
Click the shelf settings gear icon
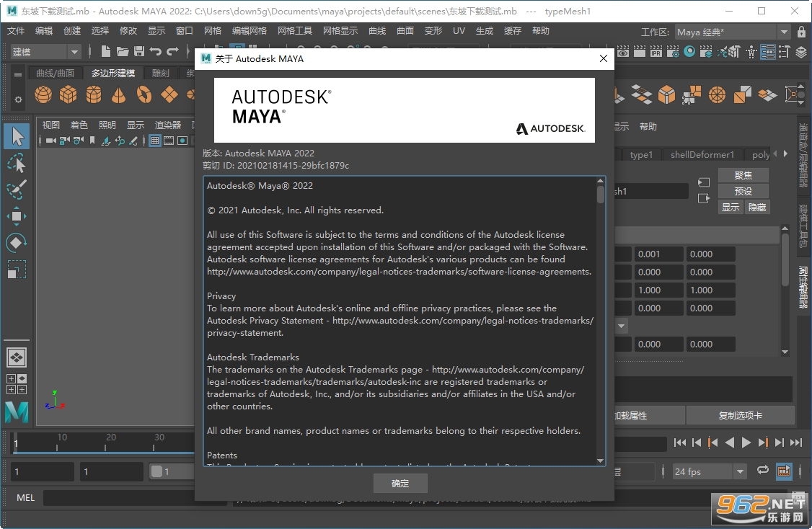click(18, 99)
